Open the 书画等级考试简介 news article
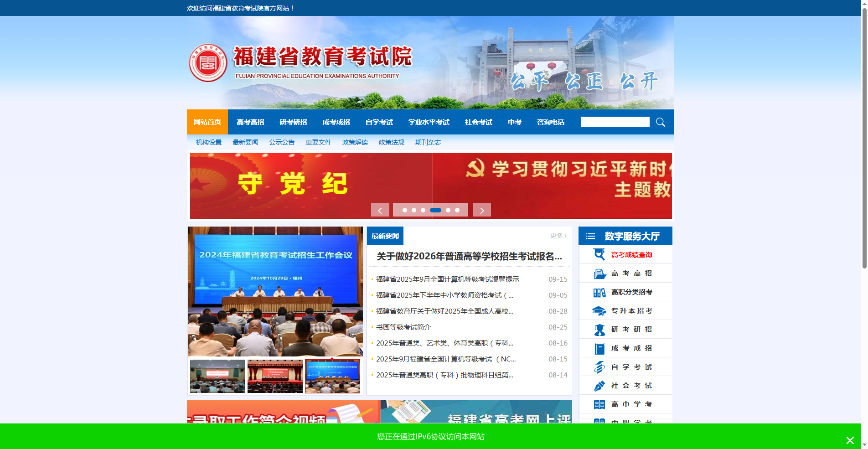Viewport: 868px width, 449px height. tap(403, 327)
